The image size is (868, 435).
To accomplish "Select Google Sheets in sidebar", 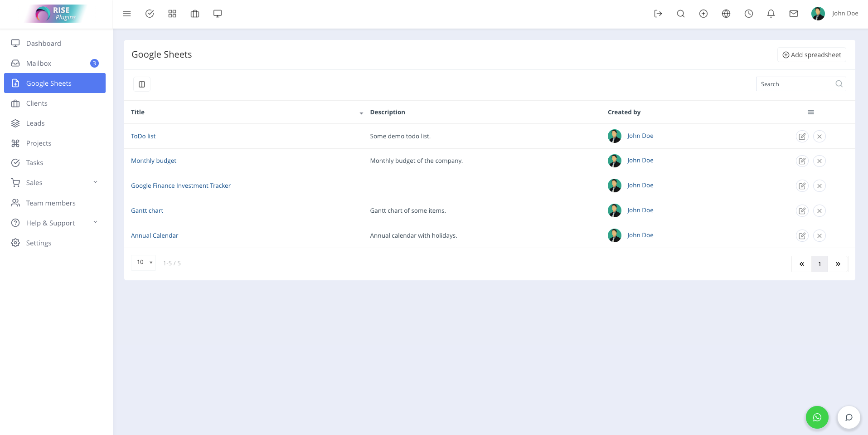I will [x=55, y=83].
